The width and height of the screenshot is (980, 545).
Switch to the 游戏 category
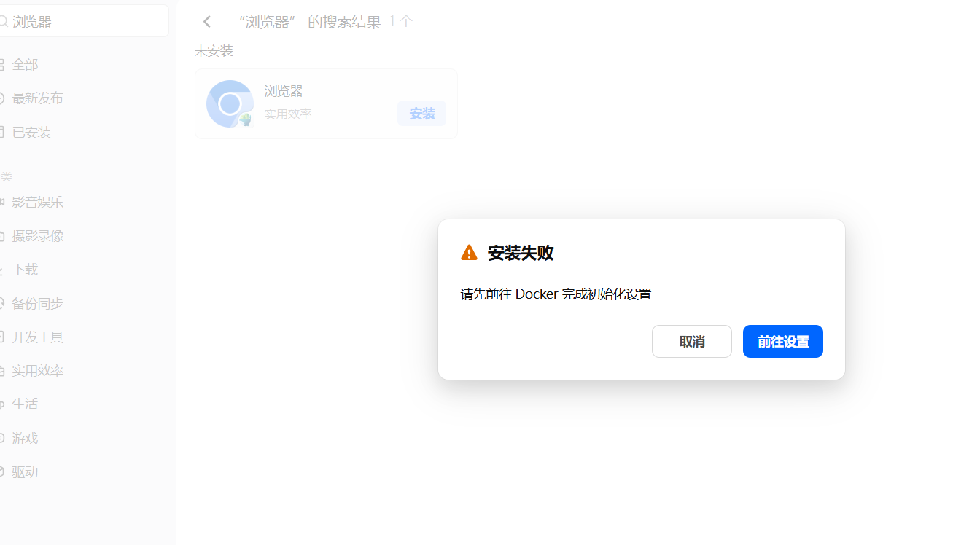25,438
